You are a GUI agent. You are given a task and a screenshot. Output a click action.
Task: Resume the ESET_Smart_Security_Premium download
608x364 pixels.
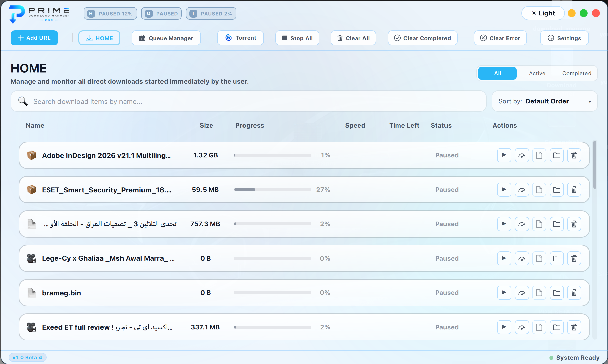(x=504, y=190)
